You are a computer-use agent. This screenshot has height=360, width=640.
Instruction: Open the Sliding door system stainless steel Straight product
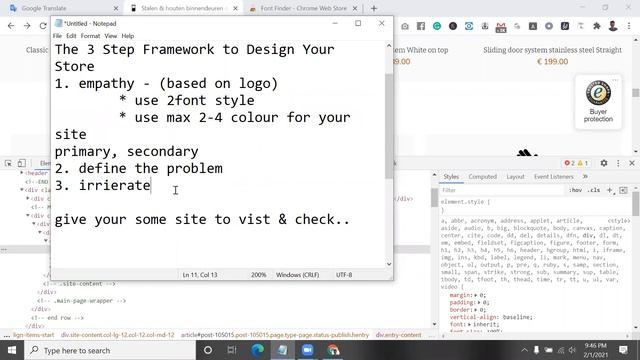(x=552, y=50)
